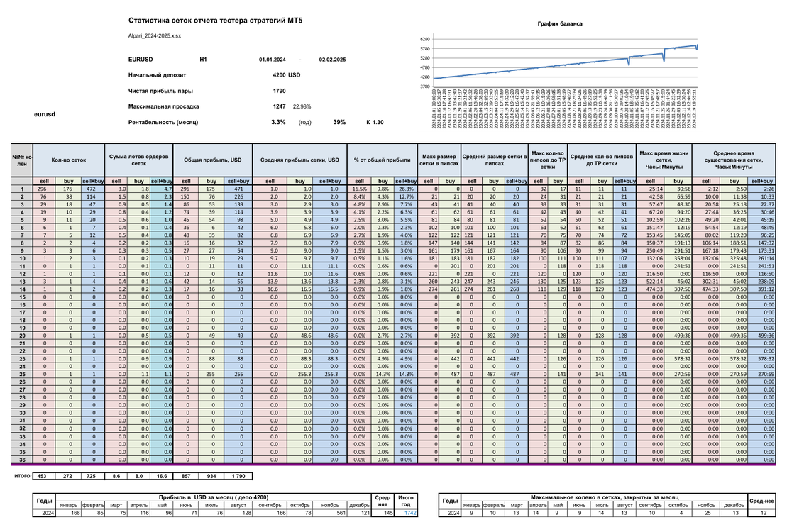Click the report title mentioning MT5 strategy tester

(x=215, y=21)
